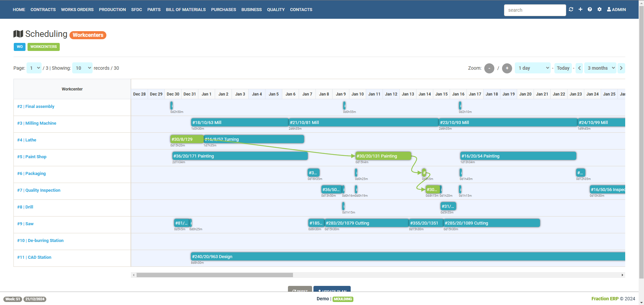644x305 pixels.
Task: Toggle the WO filter badge
Action: click(19, 47)
